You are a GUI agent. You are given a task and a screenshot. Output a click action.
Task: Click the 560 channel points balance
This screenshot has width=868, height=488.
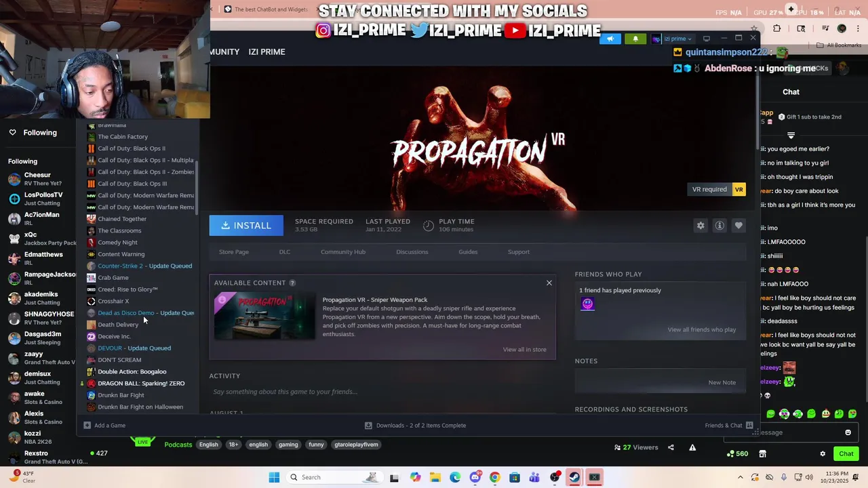[x=737, y=453]
